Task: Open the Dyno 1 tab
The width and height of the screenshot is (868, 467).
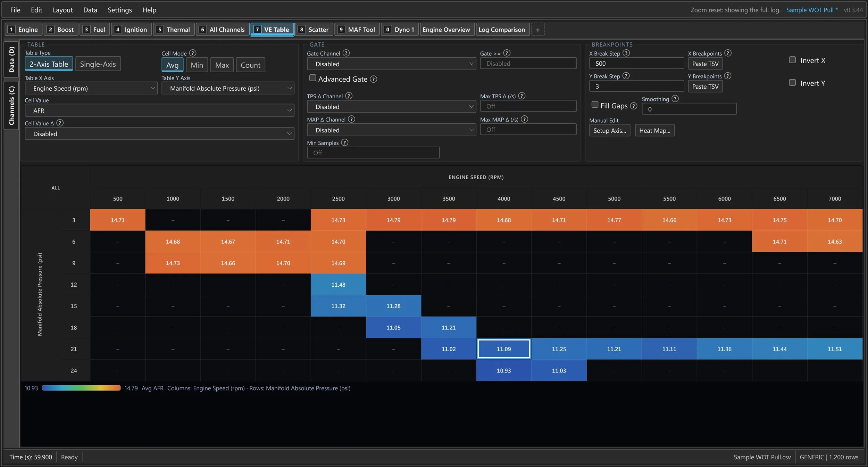Action: coord(400,30)
